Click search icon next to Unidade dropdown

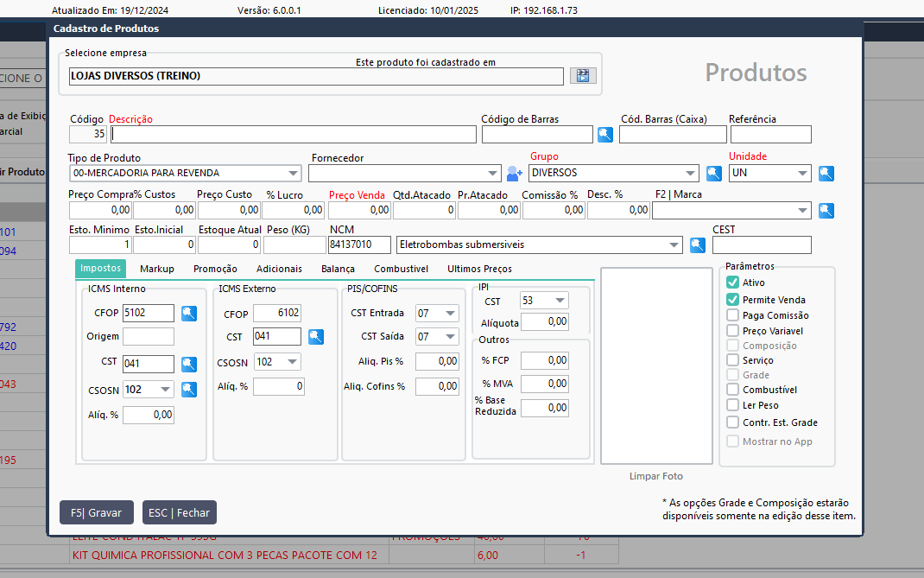(x=826, y=173)
